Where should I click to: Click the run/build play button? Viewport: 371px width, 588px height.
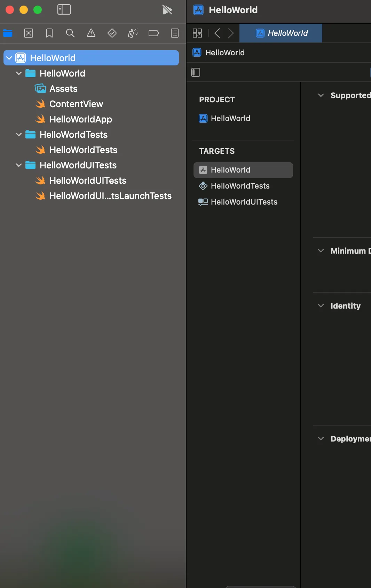click(x=167, y=10)
